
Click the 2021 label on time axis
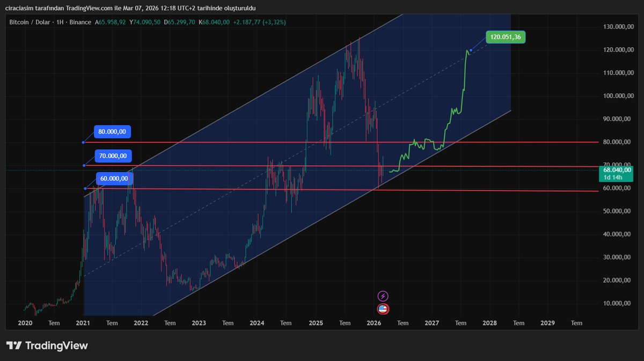click(x=83, y=323)
